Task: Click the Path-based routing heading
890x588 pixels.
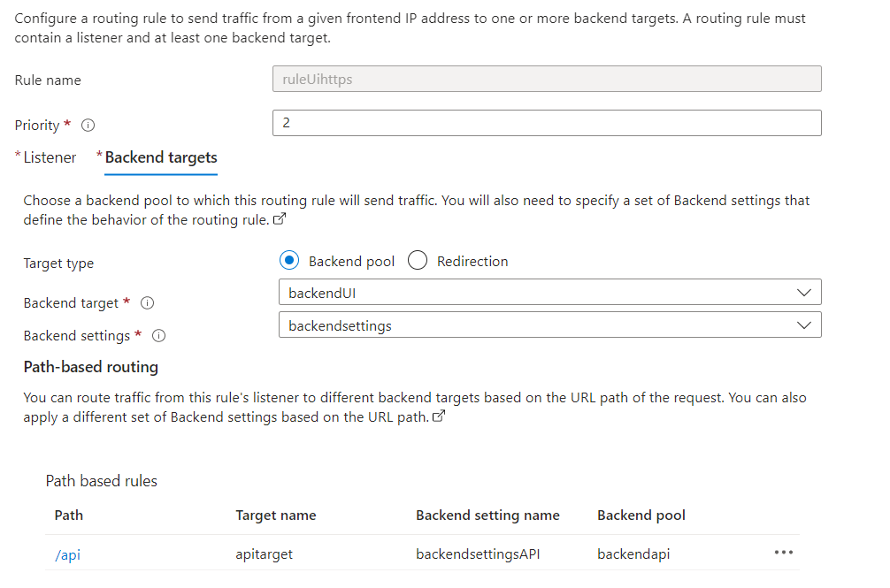Action: pos(91,367)
